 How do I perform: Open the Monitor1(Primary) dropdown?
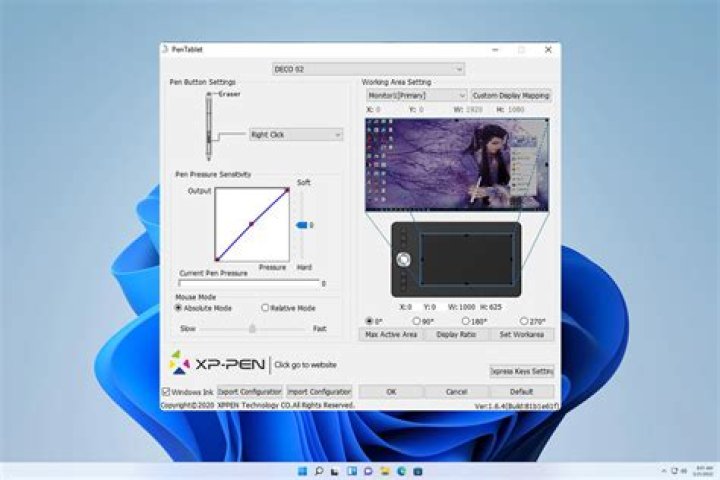pyautogui.click(x=416, y=96)
